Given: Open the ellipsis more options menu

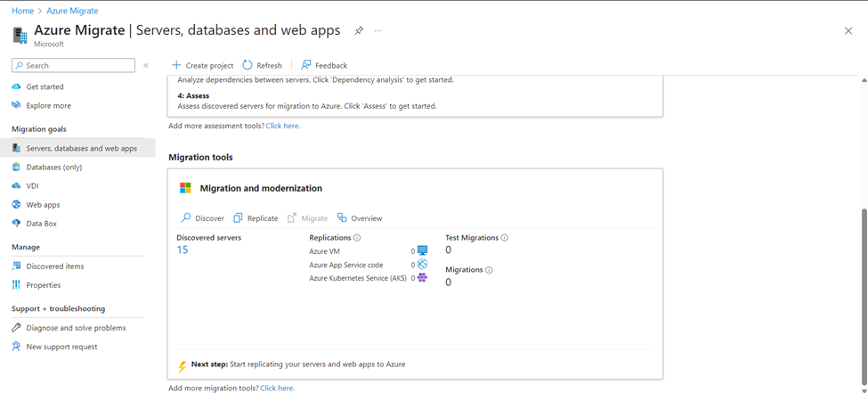Looking at the screenshot, I should (x=377, y=30).
